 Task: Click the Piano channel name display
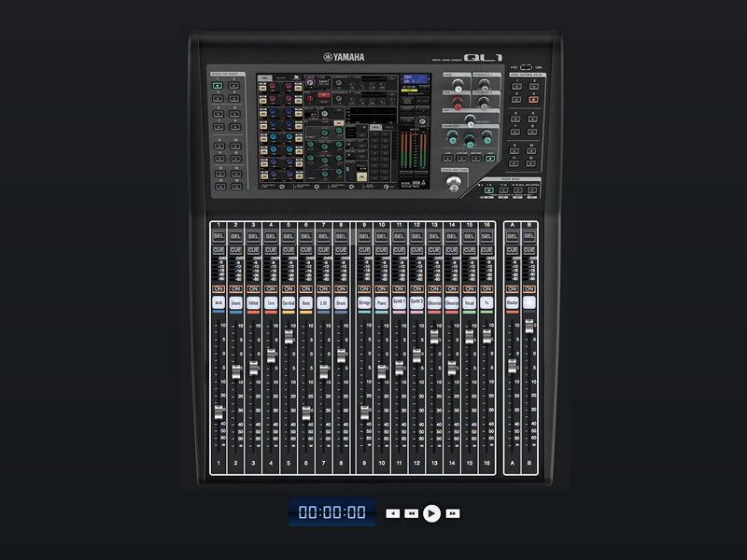point(382,302)
